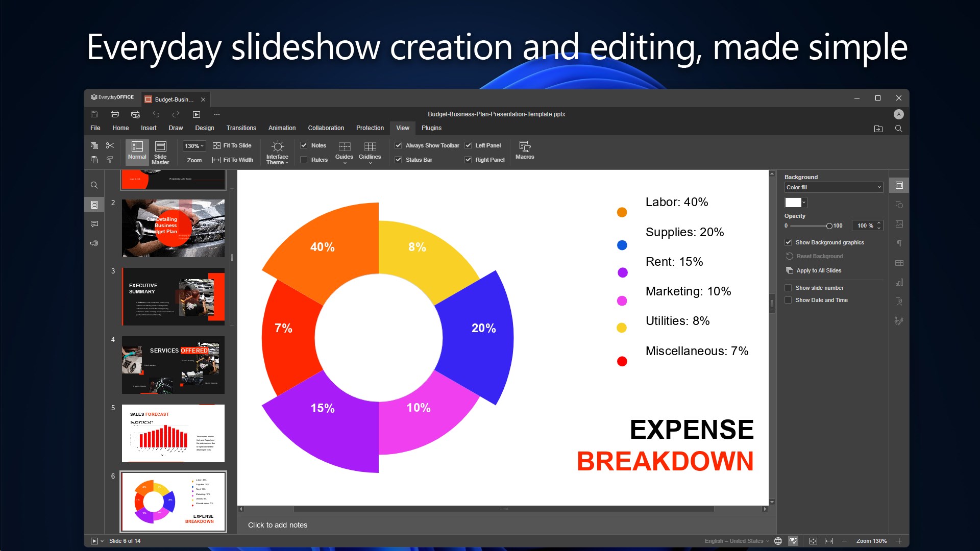Open chart settings in right sidebar
This screenshot has height=551, width=980.
point(899,282)
